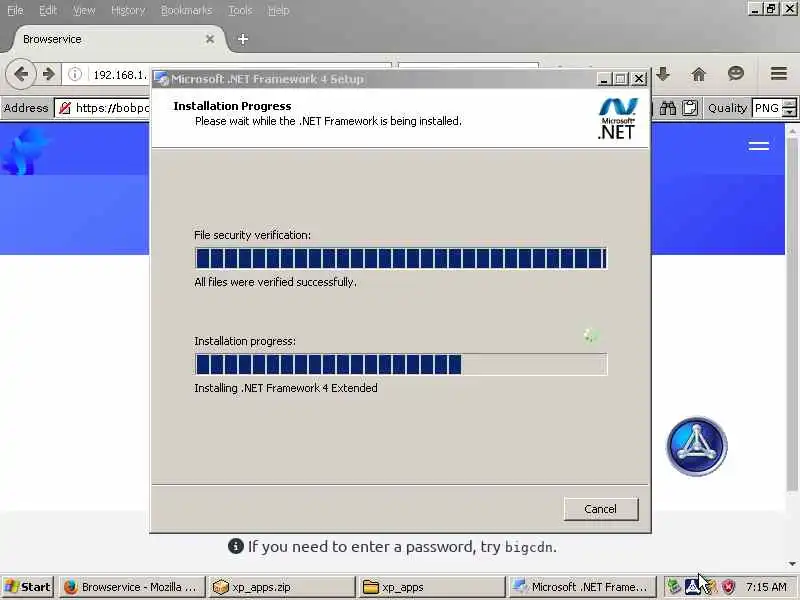
Task: Click the Microsoft .NET logo in setup dialog
Action: [x=617, y=118]
